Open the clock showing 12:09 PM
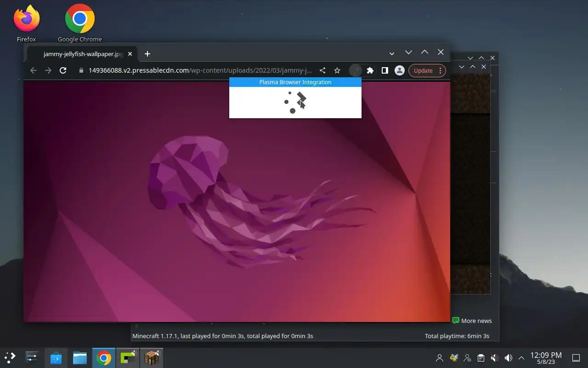 [x=546, y=358]
